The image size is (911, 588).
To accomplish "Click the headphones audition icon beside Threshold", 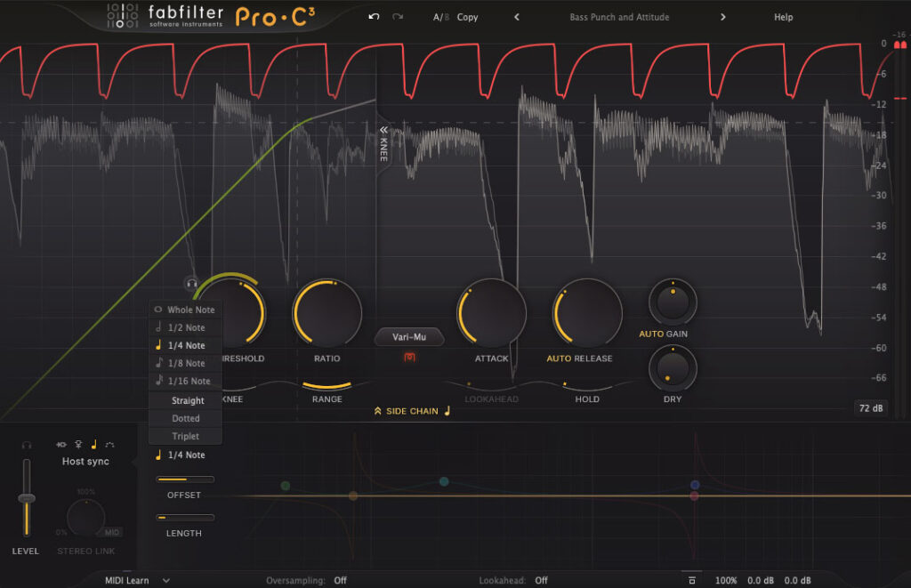I will coord(191,284).
